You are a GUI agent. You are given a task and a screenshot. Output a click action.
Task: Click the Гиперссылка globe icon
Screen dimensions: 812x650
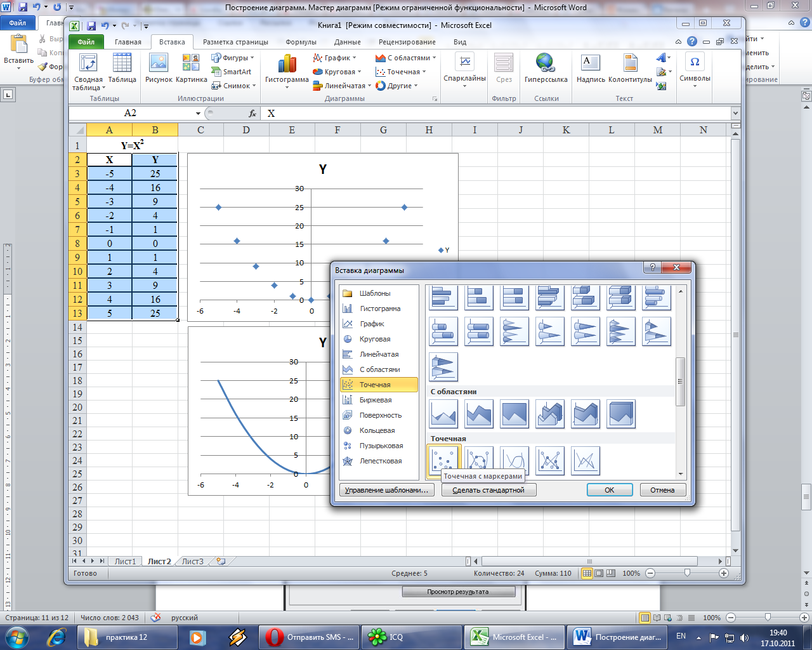click(x=546, y=69)
